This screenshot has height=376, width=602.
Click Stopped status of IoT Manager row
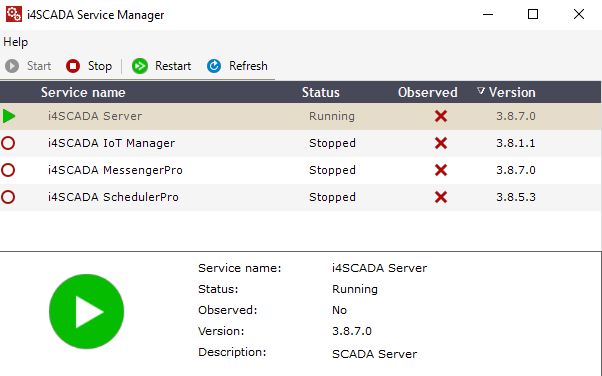(332, 143)
